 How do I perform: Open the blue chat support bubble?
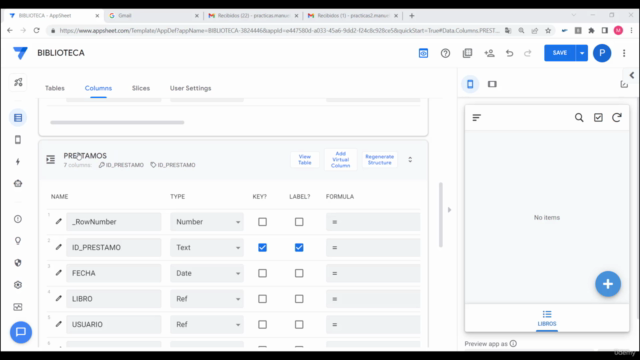pos(21,332)
